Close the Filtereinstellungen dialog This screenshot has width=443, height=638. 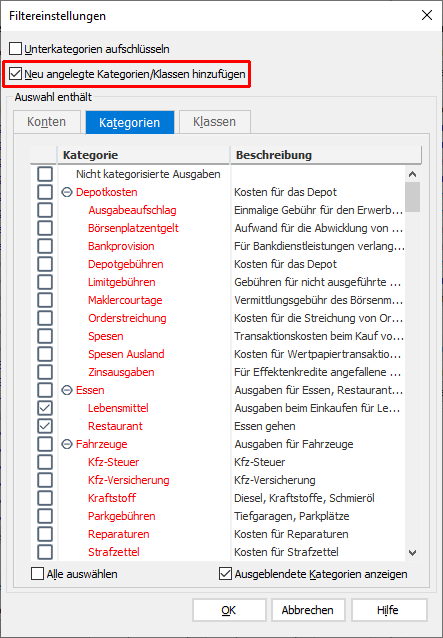click(427, 15)
